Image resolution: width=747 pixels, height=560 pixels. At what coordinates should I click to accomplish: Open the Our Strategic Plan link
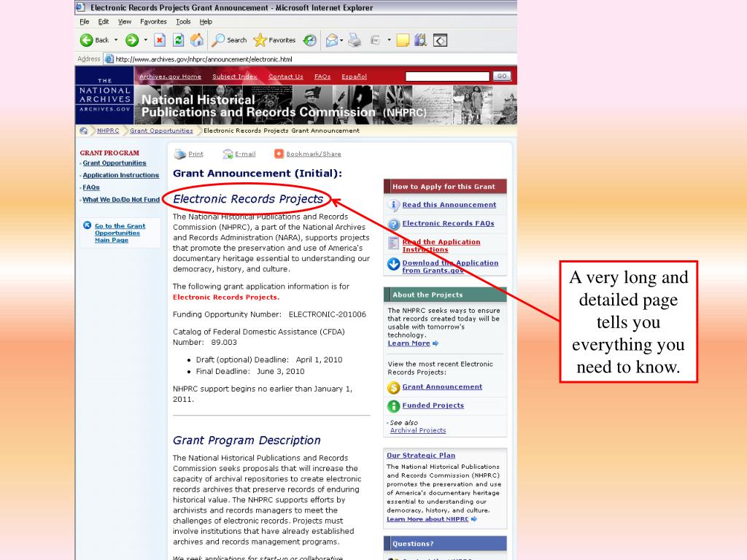[421, 456]
